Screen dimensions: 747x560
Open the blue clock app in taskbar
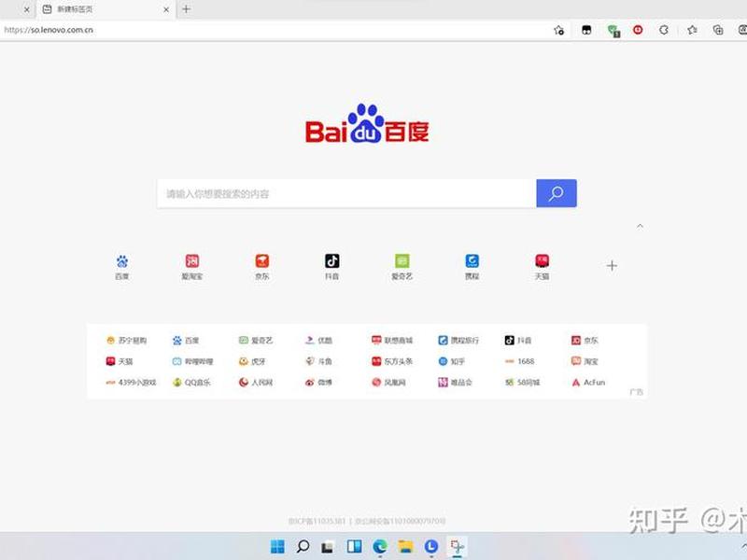(431, 547)
